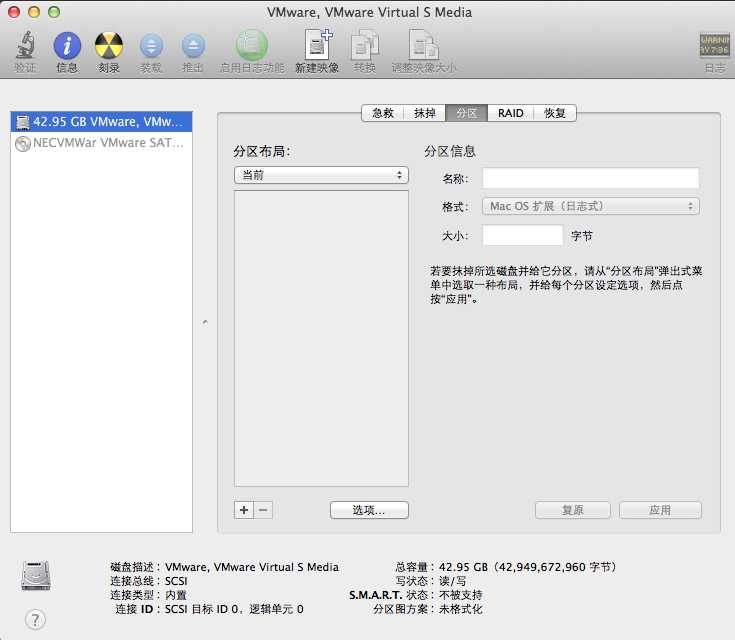Click the Apply (应用) button

click(660, 510)
